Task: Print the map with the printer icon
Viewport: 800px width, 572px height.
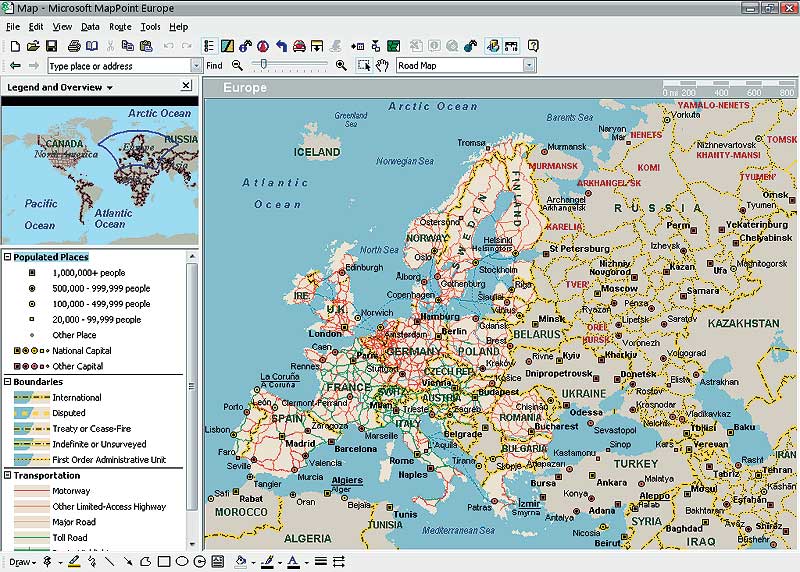Action: coord(74,46)
